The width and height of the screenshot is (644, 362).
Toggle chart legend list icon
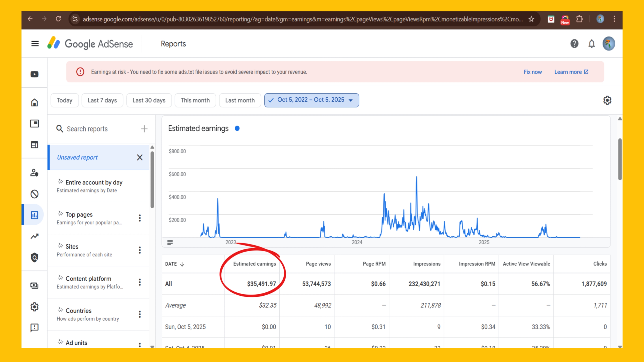tap(170, 242)
